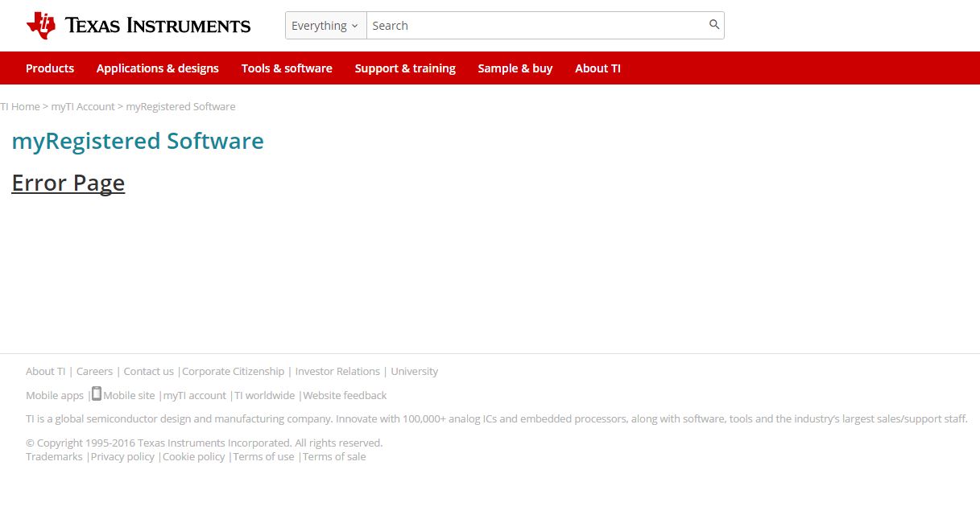Go to TI Home breadcrumb link
The height and width of the screenshot is (515, 980).
click(20, 106)
